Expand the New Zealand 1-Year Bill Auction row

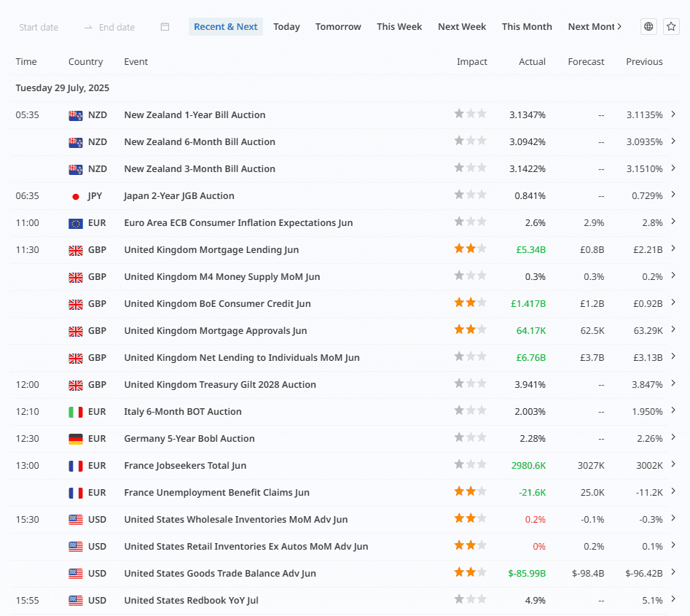pyautogui.click(x=673, y=114)
